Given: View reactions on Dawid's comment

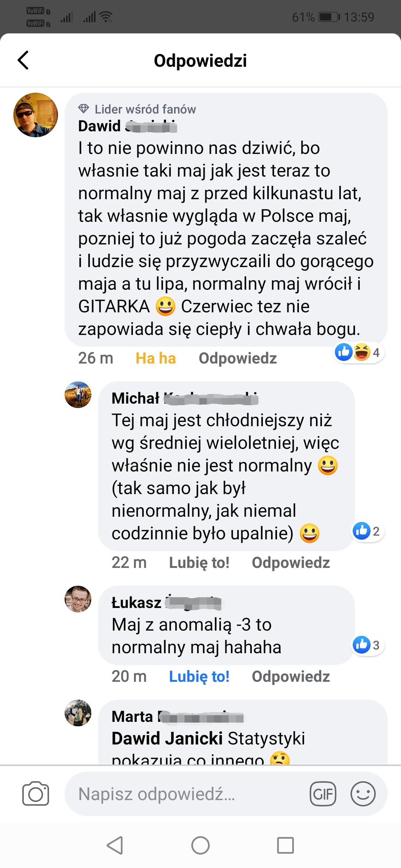Looking at the screenshot, I should point(359,352).
